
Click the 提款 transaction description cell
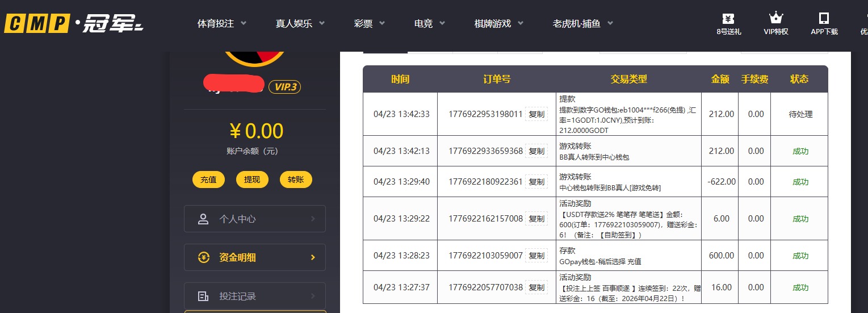coord(628,114)
